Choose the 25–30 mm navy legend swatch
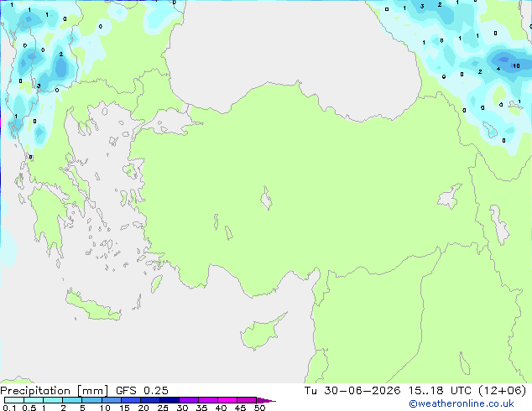Image resolution: width=532 pixels, height=411 pixels. pos(170,400)
